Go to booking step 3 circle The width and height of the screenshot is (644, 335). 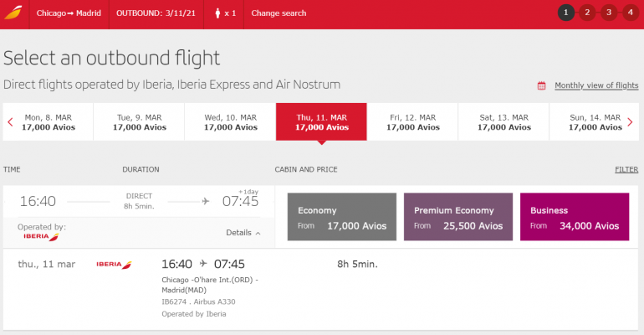(x=609, y=13)
